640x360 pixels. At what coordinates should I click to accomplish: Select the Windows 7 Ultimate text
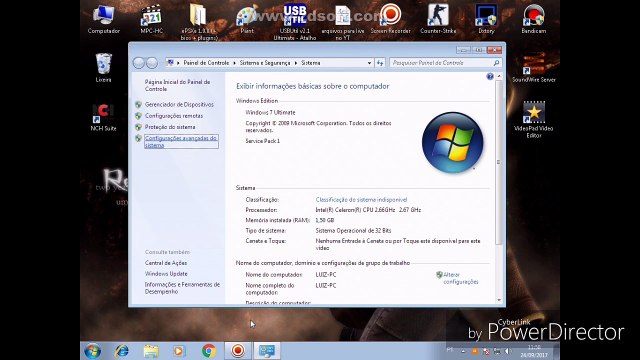click(x=270, y=112)
